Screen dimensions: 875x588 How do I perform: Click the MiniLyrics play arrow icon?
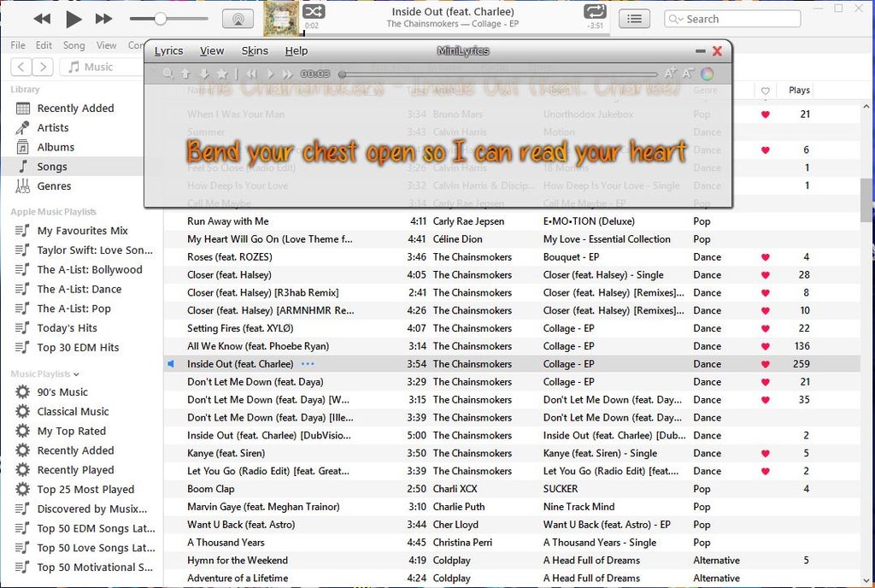[x=270, y=73]
